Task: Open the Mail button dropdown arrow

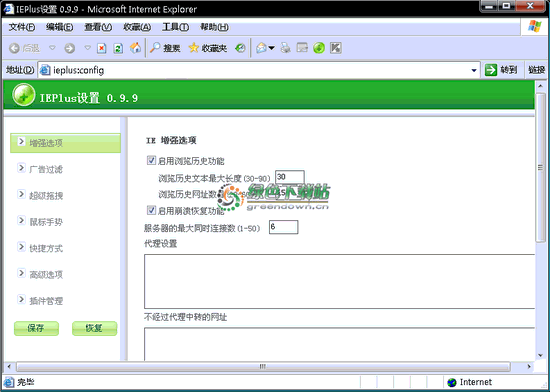Action: (x=272, y=48)
